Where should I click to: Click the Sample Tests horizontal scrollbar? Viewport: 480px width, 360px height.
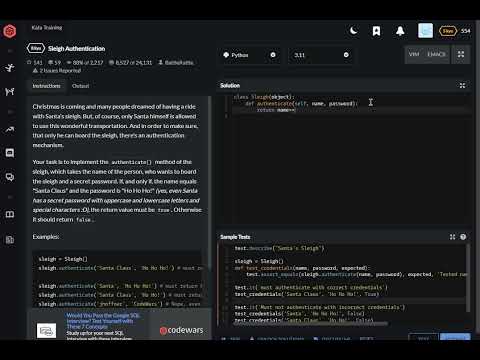tap(310, 323)
